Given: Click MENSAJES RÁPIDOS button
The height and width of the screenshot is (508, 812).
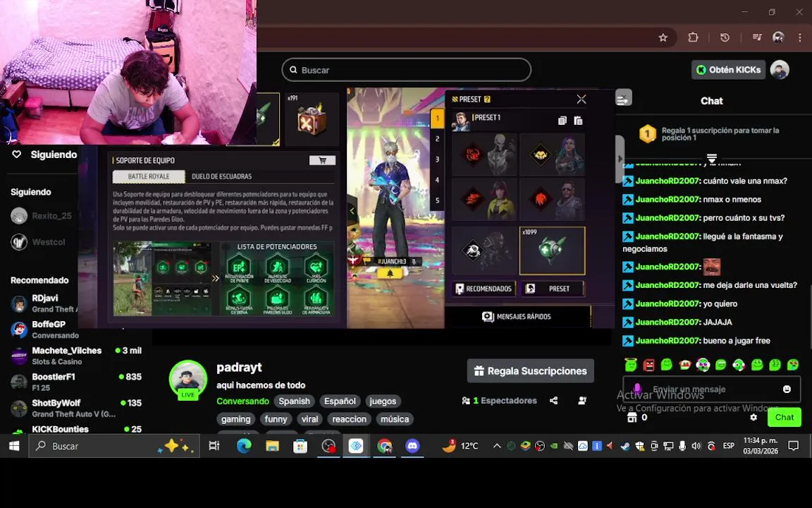Looking at the screenshot, I should click(x=517, y=317).
